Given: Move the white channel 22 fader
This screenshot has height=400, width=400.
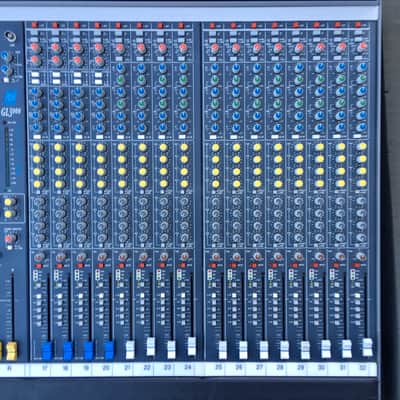Looking at the screenshot, I should coord(151,347).
